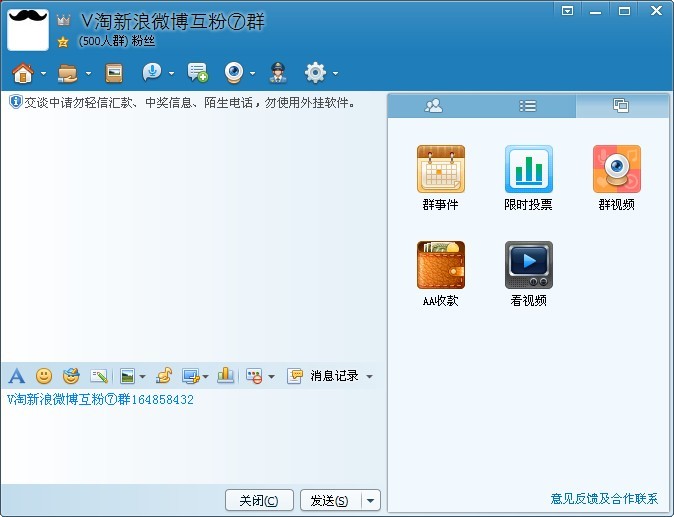Screen dimensions: 674x517
Task: Expand the message blocking dropdown arrow
Action: (271, 377)
